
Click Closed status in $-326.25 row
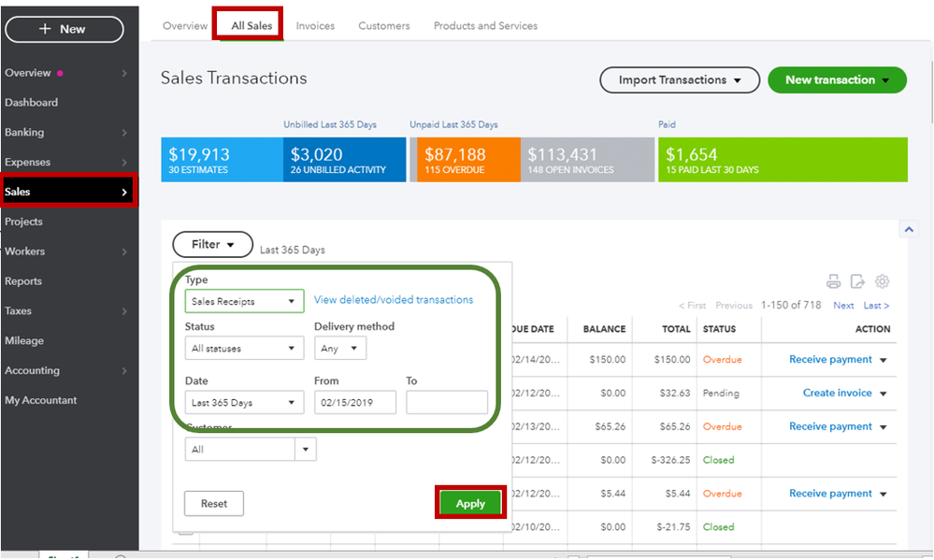pyautogui.click(x=718, y=460)
